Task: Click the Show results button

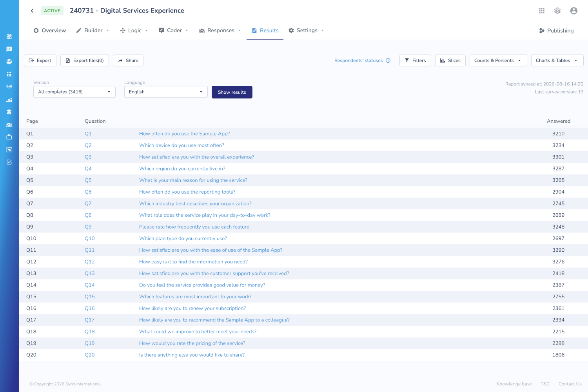Action: [x=232, y=92]
